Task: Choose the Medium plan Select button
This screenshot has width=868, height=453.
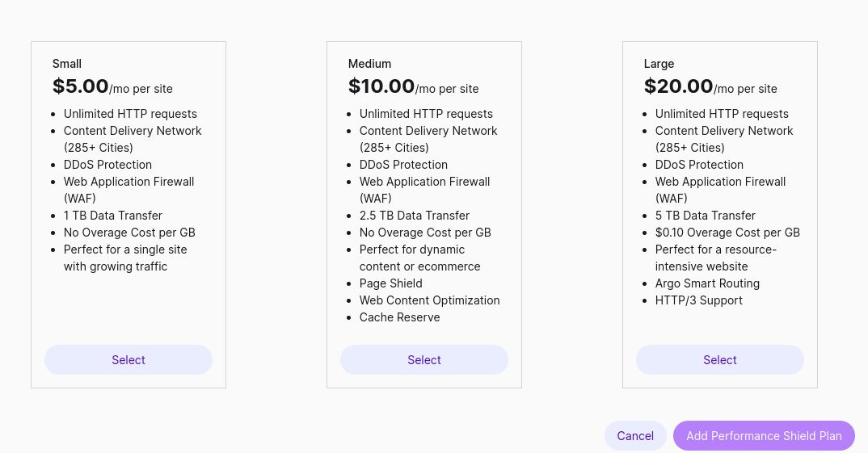Action: click(424, 360)
